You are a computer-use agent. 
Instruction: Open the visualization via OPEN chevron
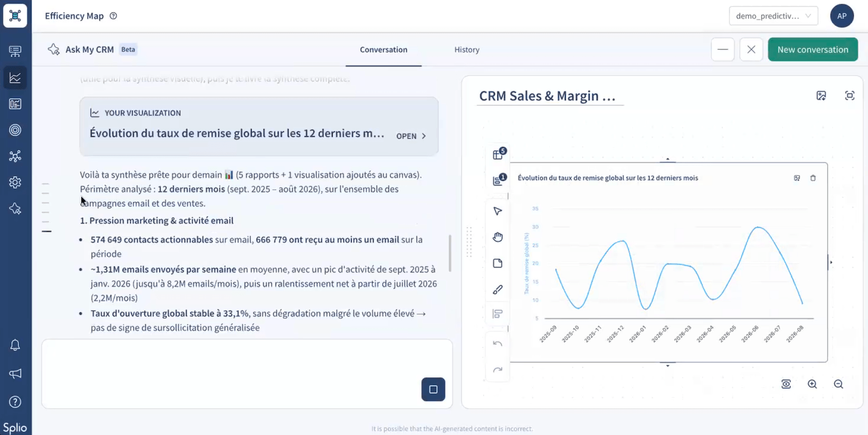411,136
